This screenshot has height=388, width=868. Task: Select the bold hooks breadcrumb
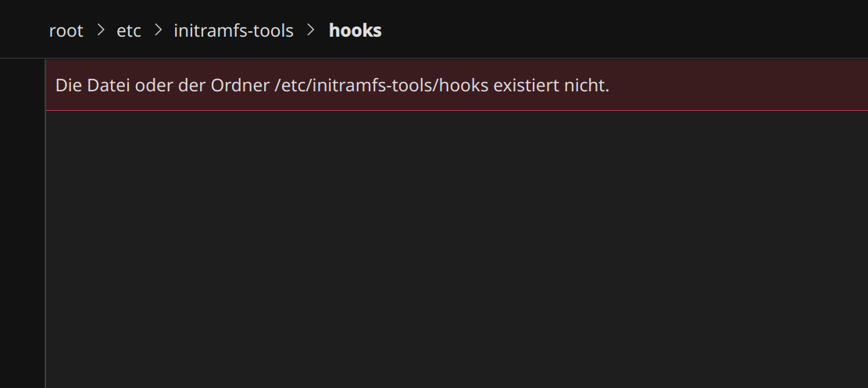click(x=355, y=30)
